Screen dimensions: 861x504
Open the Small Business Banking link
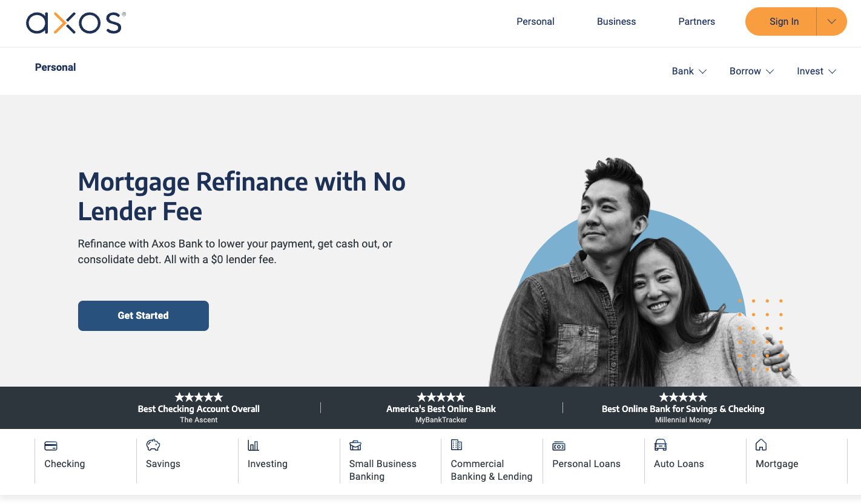(383, 470)
